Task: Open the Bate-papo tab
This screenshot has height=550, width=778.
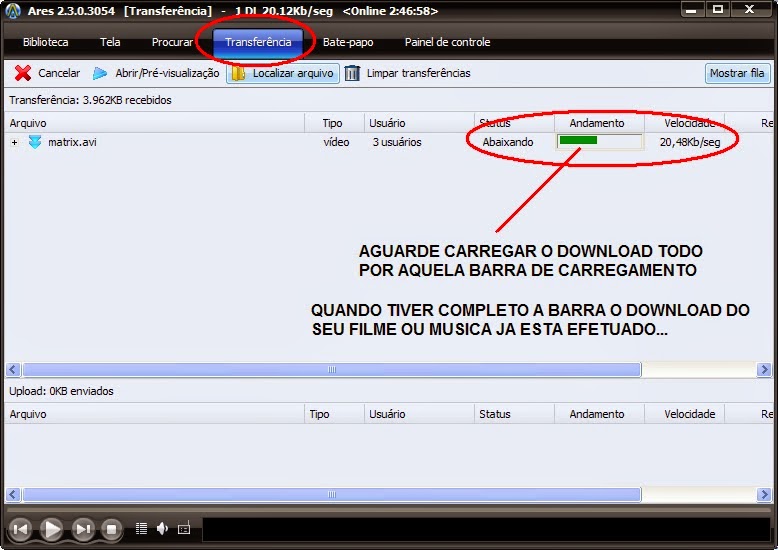Action: (x=348, y=42)
